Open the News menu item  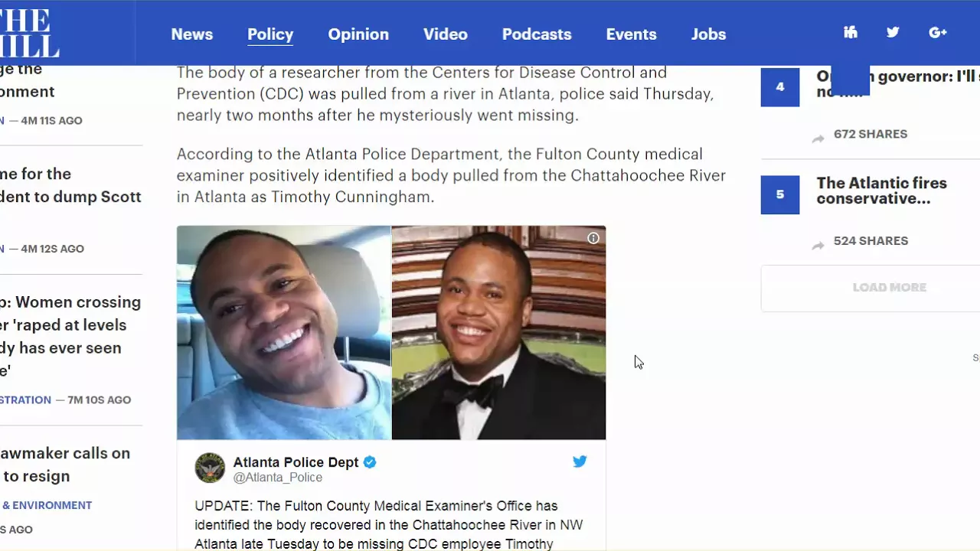192,34
